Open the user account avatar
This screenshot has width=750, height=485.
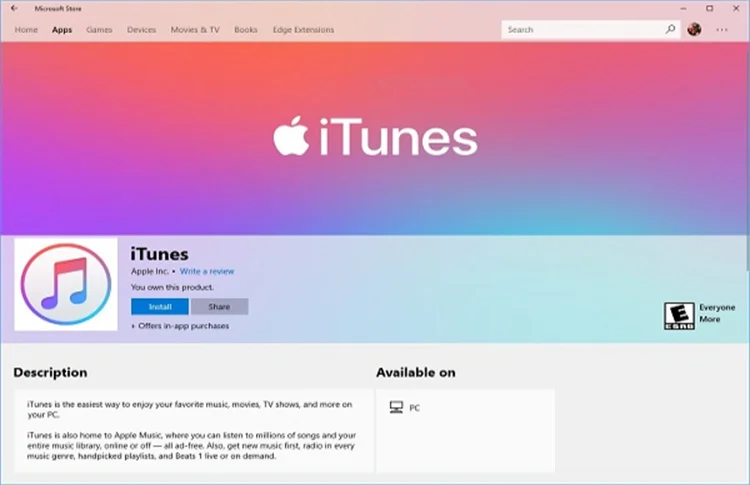(x=694, y=29)
